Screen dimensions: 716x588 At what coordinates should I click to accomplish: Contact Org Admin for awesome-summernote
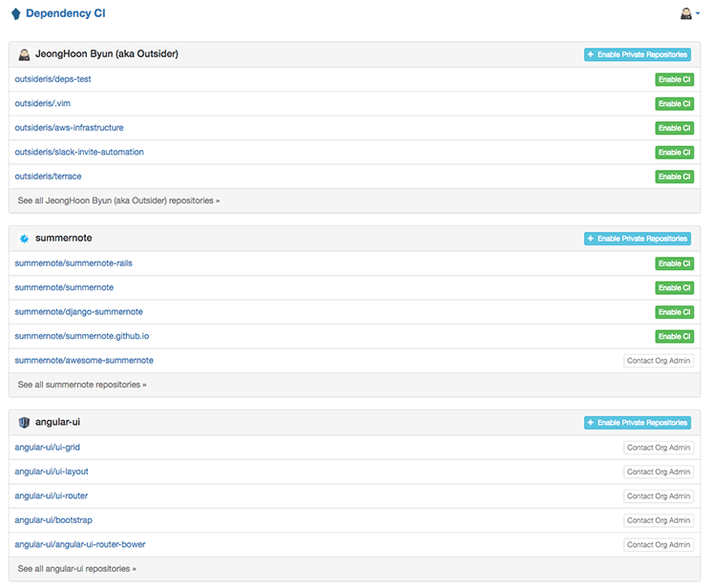pyautogui.click(x=659, y=361)
